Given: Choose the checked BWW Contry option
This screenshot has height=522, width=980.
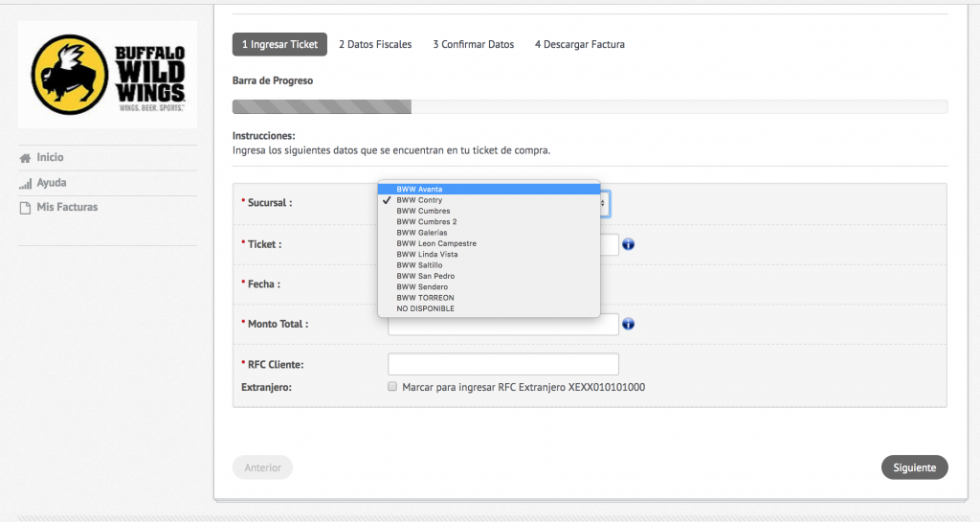Looking at the screenshot, I should pos(489,200).
